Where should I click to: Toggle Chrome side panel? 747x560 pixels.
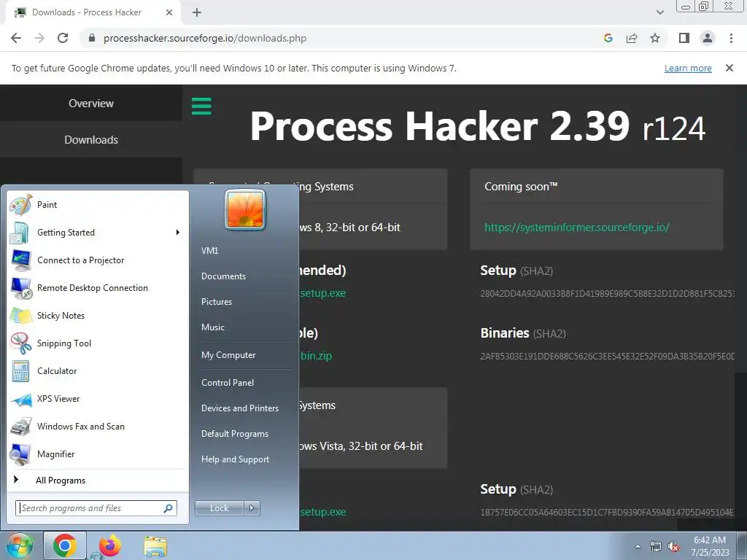click(x=684, y=38)
